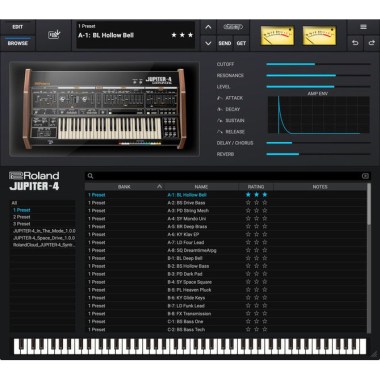Screen dimensions: 380x380
Task: Adjust the CUTOFF slider
Action: tap(318, 64)
